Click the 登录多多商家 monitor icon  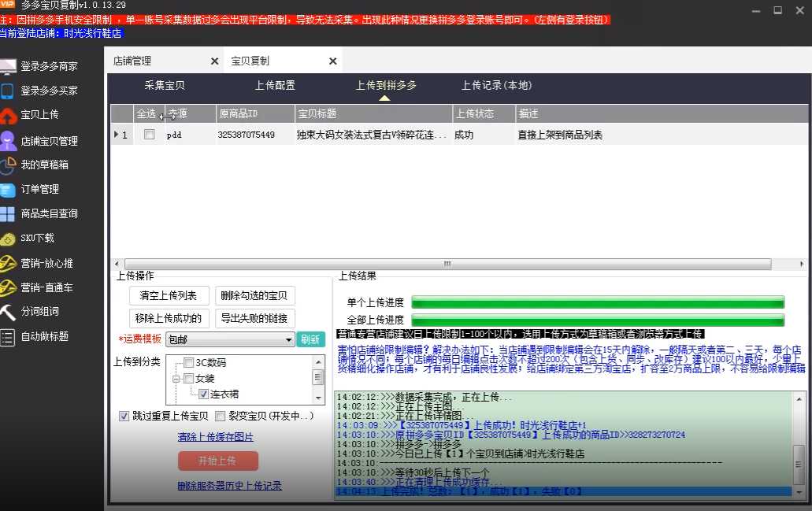click(8, 67)
